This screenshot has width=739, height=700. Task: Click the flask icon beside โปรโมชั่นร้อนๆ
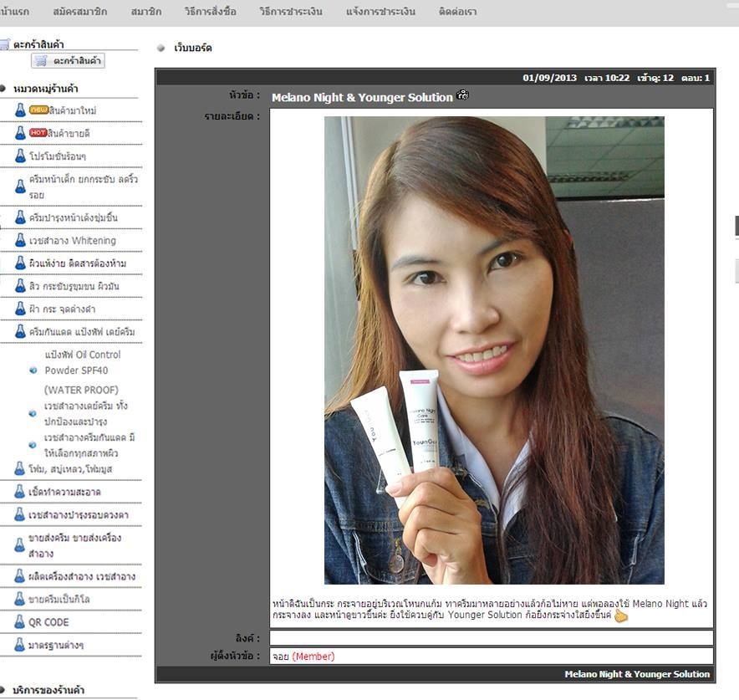[20, 156]
